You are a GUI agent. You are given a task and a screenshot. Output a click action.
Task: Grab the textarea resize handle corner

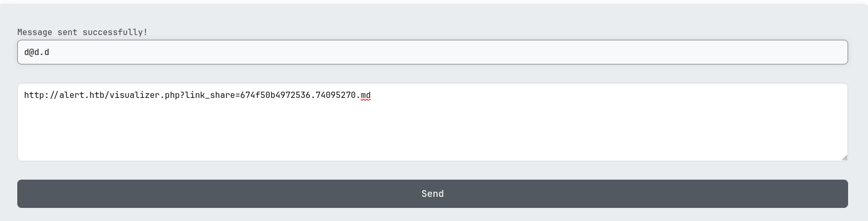[844, 158]
